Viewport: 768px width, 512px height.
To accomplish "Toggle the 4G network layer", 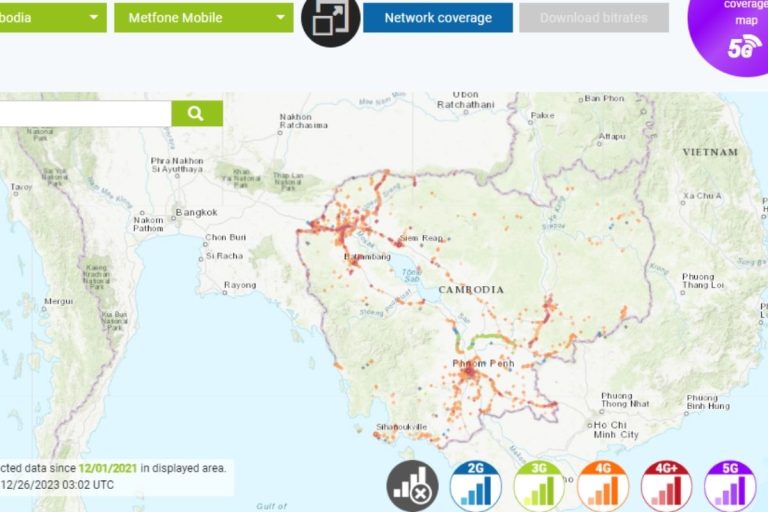I will (x=603, y=487).
